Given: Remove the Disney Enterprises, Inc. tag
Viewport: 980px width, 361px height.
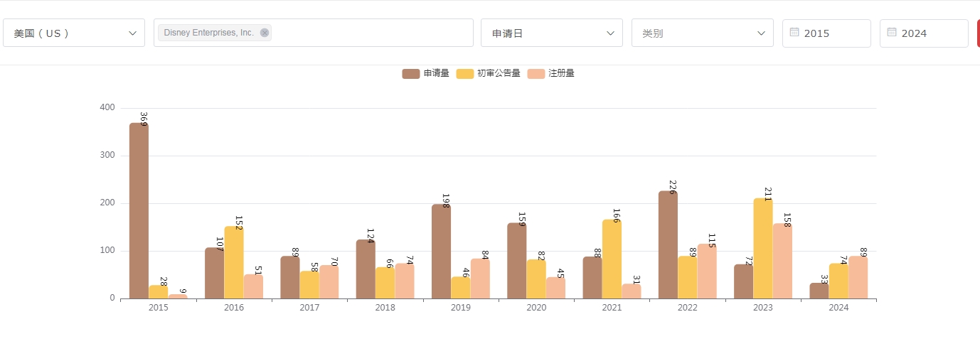Looking at the screenshot, I should [x=265, y=33].
